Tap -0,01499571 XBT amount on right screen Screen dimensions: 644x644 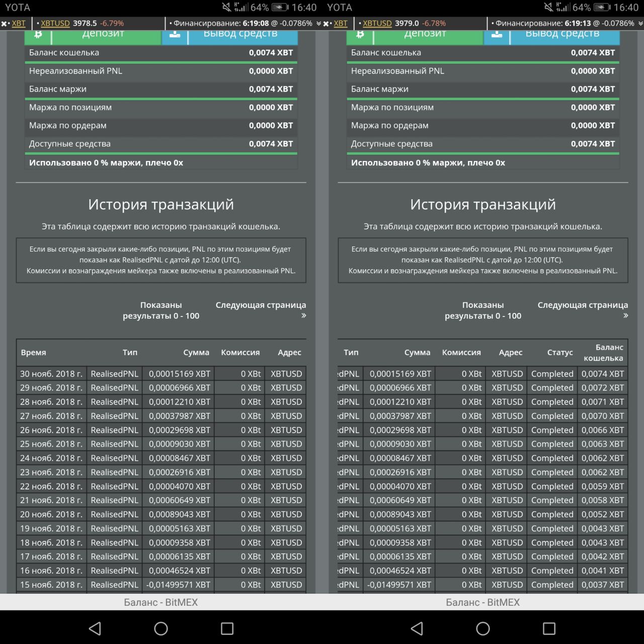coord(399,585)
